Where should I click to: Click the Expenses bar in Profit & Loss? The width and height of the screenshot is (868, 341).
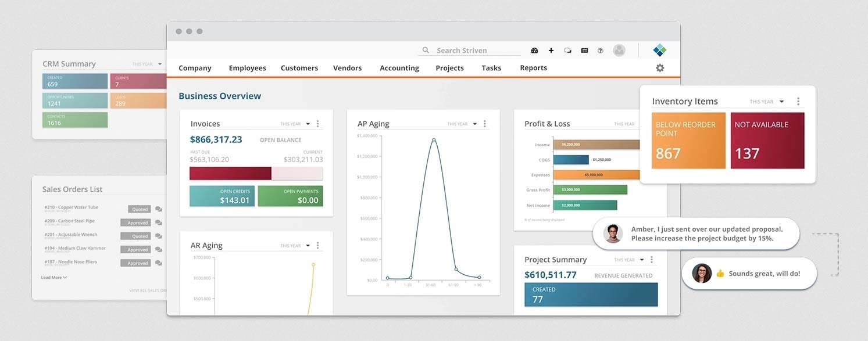596,174
